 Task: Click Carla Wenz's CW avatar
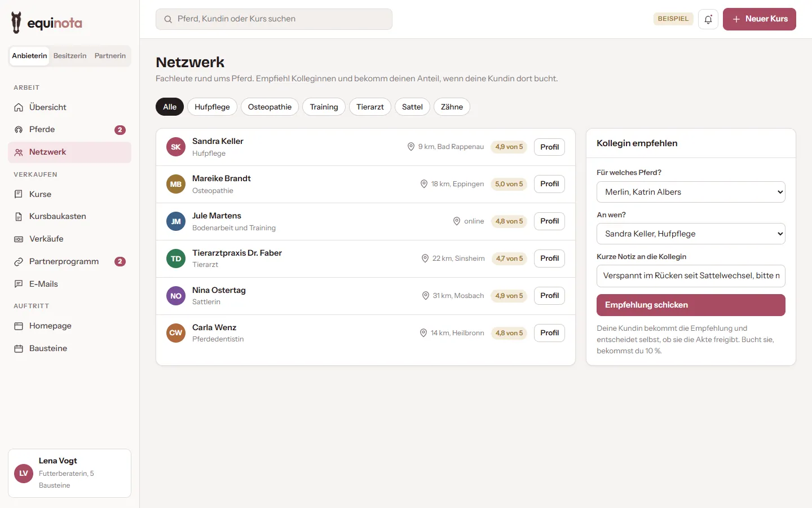pos(176,333)
